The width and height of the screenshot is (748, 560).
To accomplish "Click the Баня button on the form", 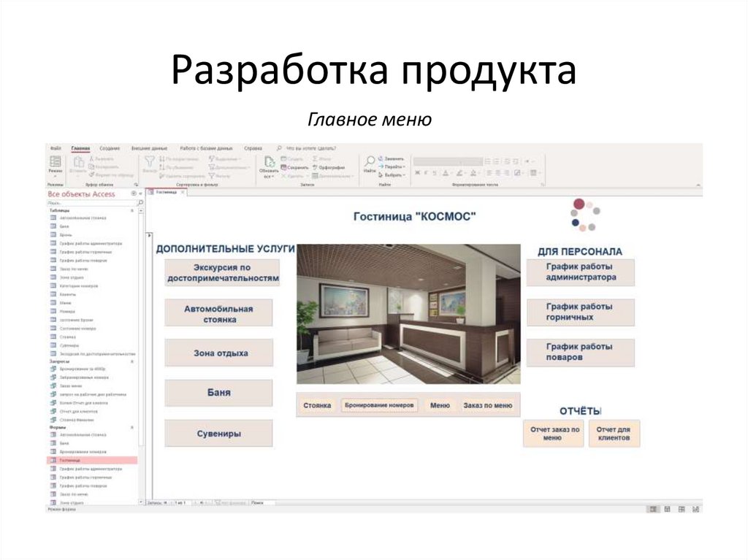I will click(218, 393).
